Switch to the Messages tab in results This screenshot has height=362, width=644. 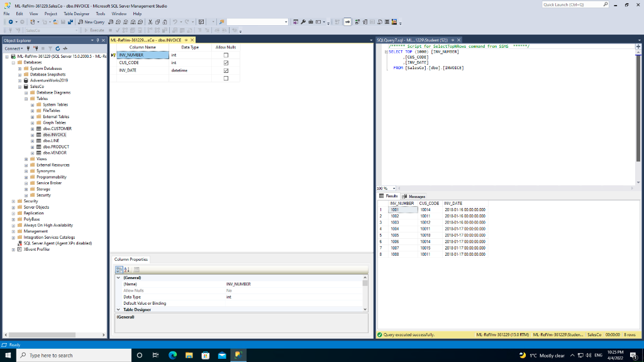pyautogui.click(x=414, y=197)
